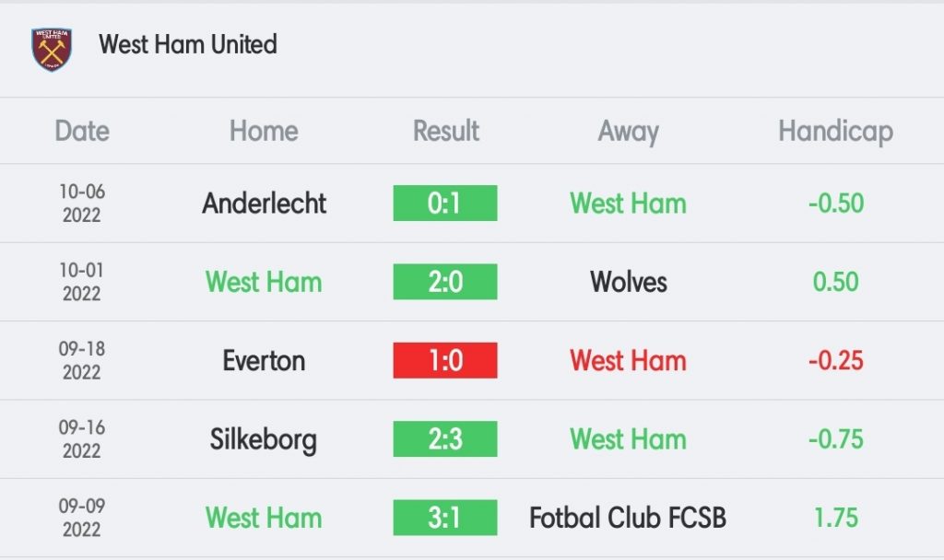Select the red -0.25 handicap value
Screen dimensions: 944x560
pos(835,361)
